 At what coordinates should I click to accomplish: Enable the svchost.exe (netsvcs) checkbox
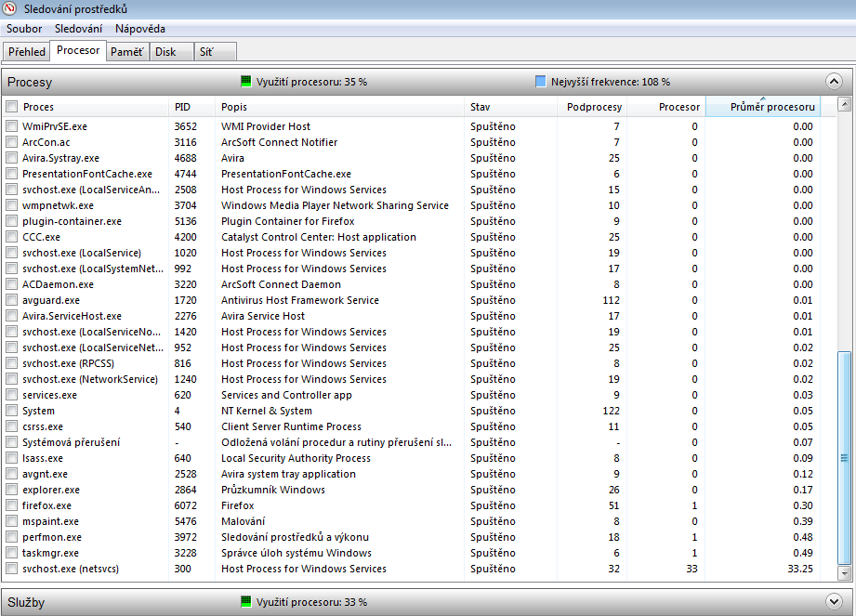[12, 569]
